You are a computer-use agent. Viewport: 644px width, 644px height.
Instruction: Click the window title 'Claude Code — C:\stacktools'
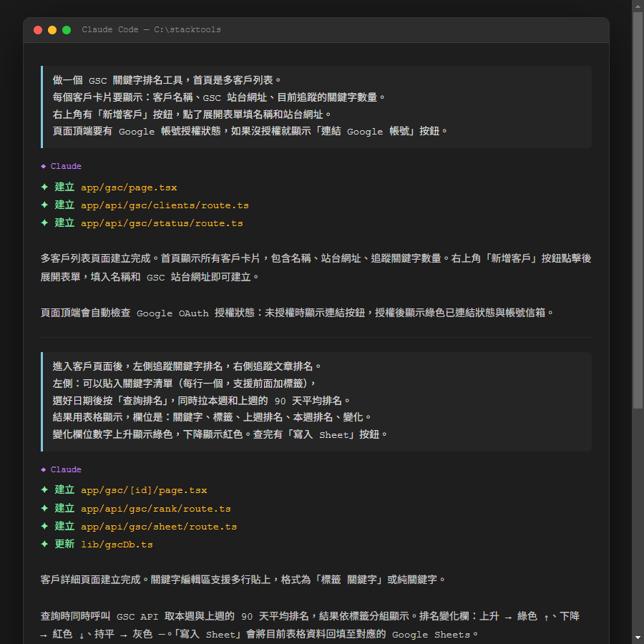(x=151, y=29)
